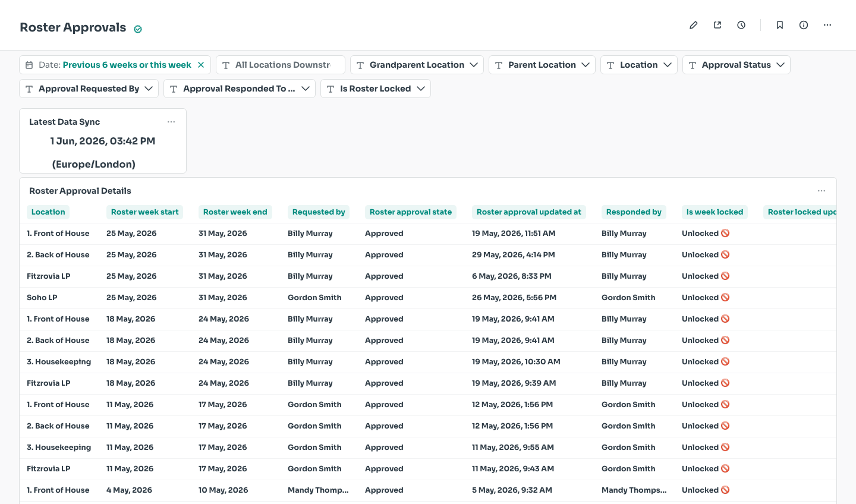Sort by Location column header
The height and width of the screenshot is (504, 856).
click(x=48, y=212)
